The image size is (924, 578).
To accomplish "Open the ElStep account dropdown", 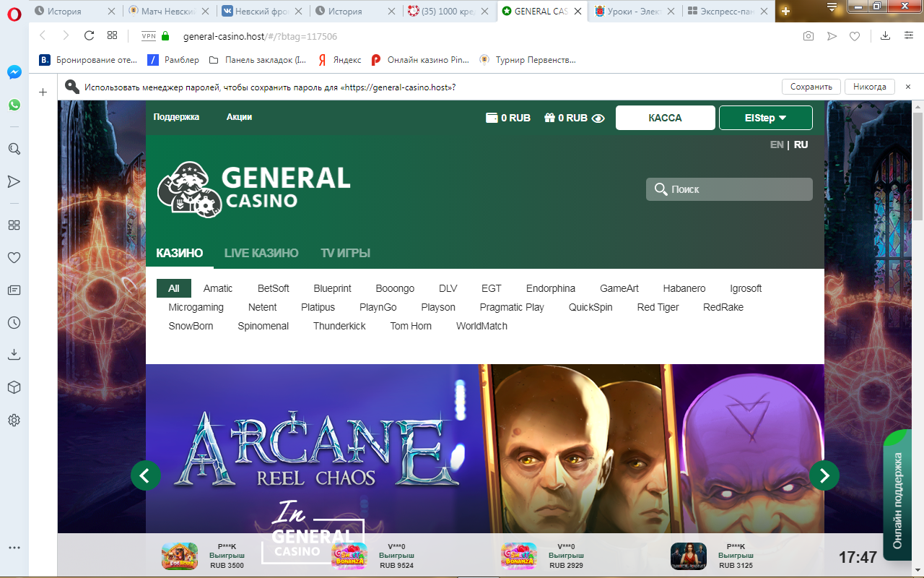I will tap(765, 117).
